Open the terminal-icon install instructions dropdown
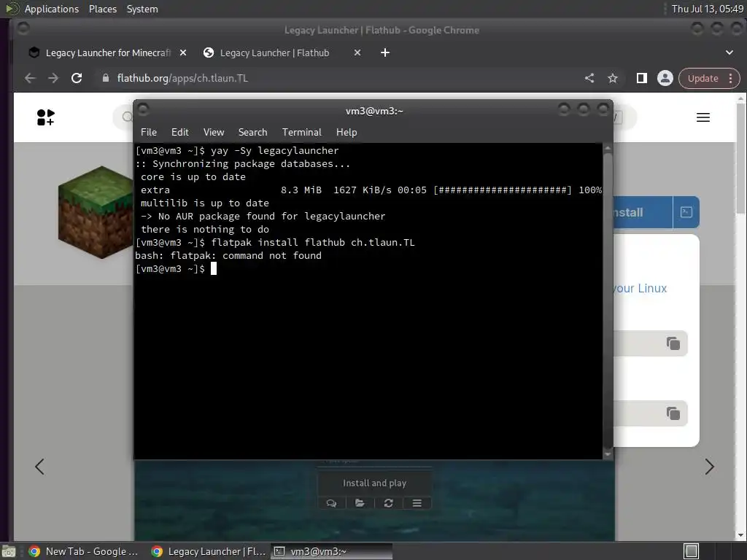747x560 pixels. [x=686, y=212]
